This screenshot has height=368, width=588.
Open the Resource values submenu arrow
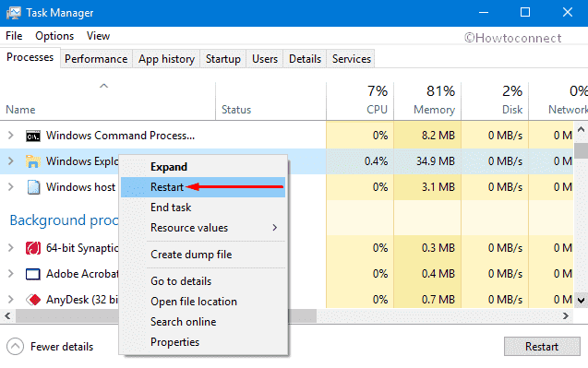pos(275,228)
